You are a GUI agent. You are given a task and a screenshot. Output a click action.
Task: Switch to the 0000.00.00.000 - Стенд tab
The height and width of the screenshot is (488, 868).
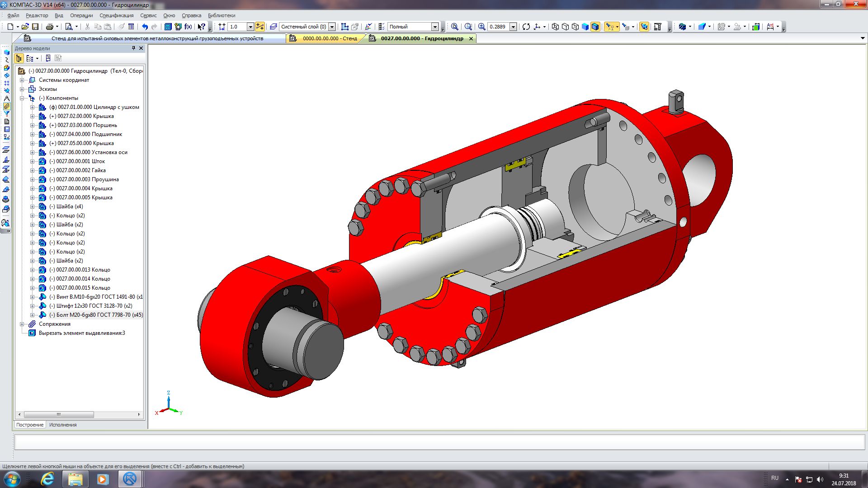330,38
